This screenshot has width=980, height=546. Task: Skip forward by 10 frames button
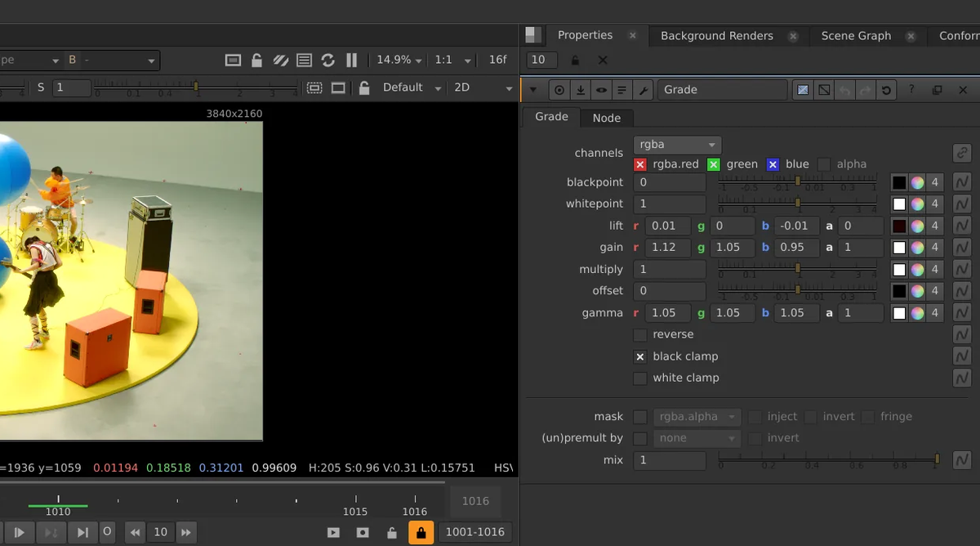(x=186, y=533)
